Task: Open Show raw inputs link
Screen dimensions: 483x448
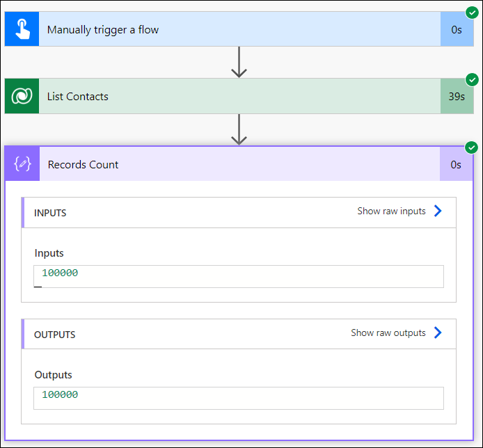Action: (391, 211)
